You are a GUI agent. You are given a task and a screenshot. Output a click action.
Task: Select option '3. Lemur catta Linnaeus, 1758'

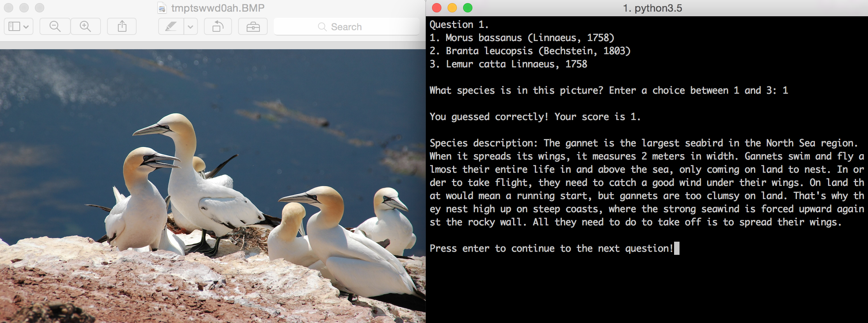click(508, 64)
